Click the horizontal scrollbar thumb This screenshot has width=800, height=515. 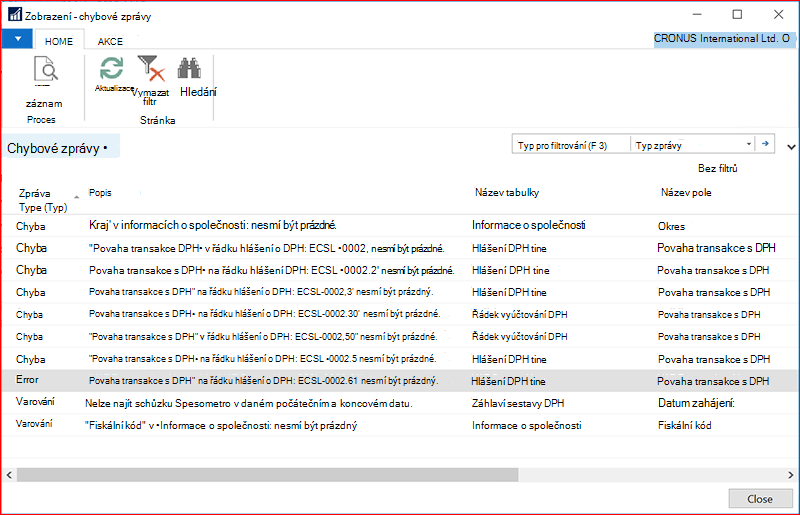(x=267, y=475)
